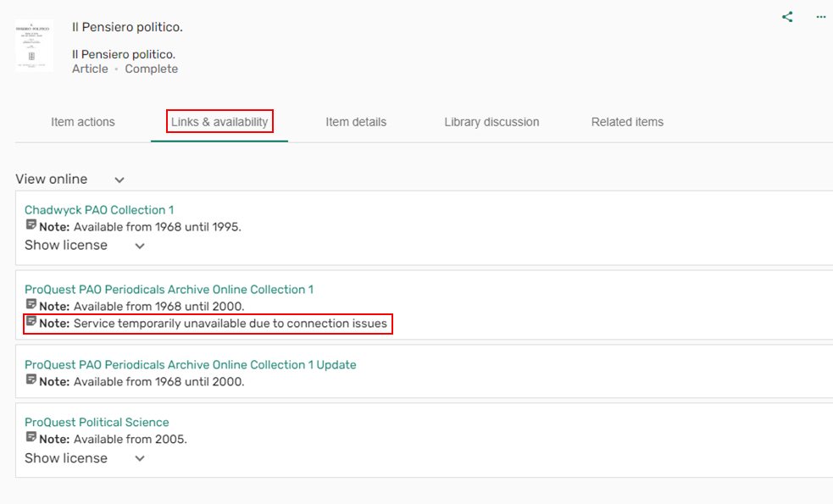Click note icon under Collection 1 Update

31,379
